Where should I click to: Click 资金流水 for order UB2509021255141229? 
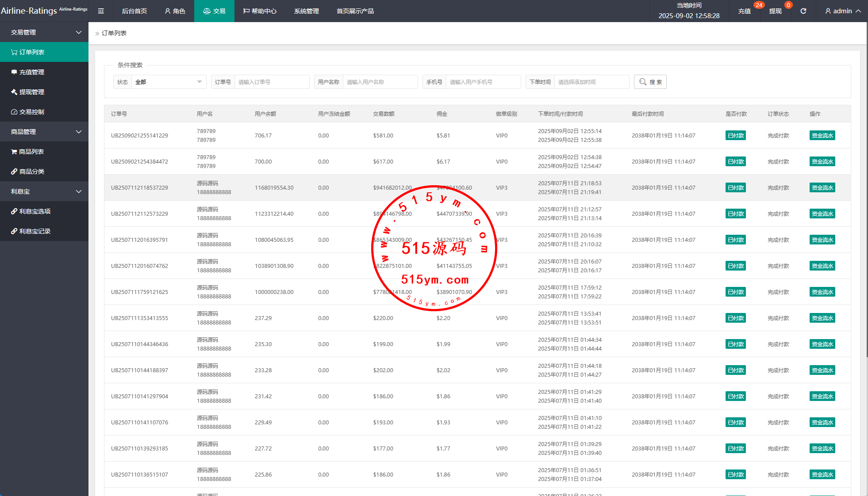[822, 136]
